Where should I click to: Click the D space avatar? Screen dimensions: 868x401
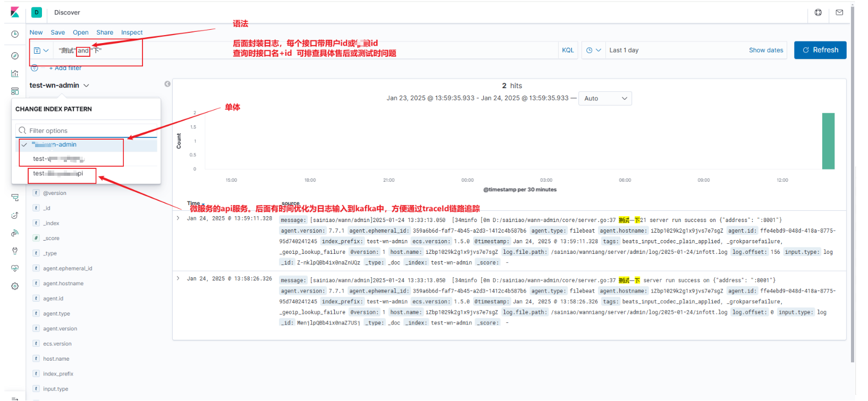[37, 12]
